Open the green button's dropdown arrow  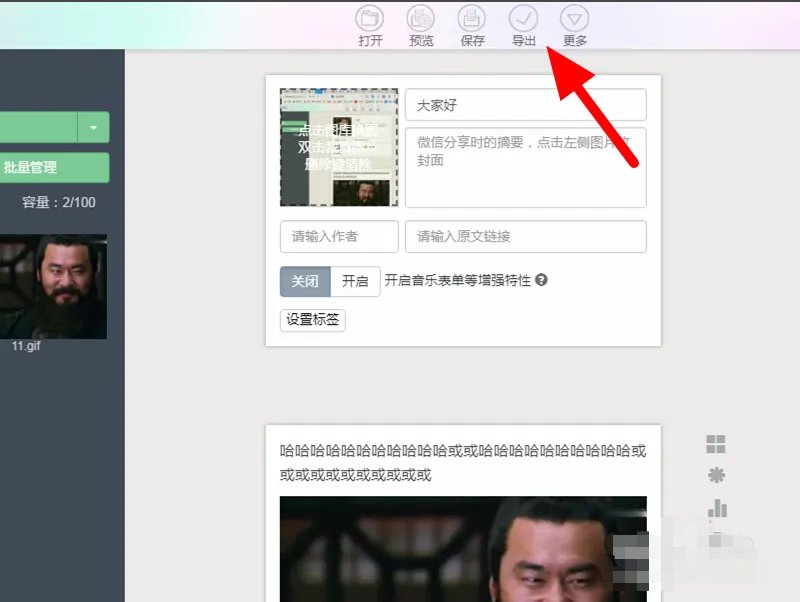pyautogui.click(x=94, y=127)
